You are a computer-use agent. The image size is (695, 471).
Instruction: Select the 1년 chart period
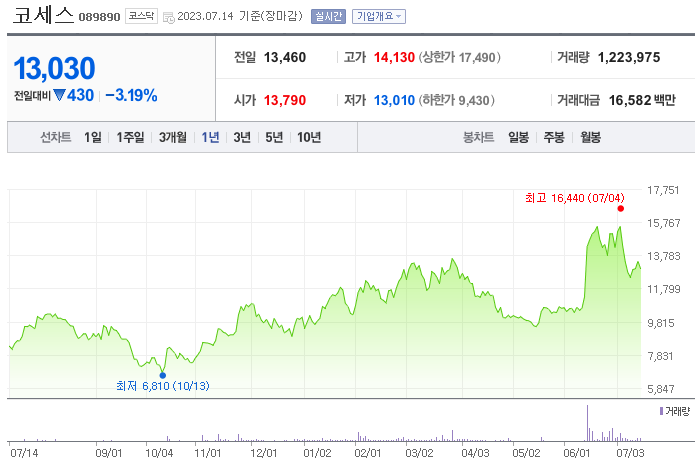(x=210, y=137)
